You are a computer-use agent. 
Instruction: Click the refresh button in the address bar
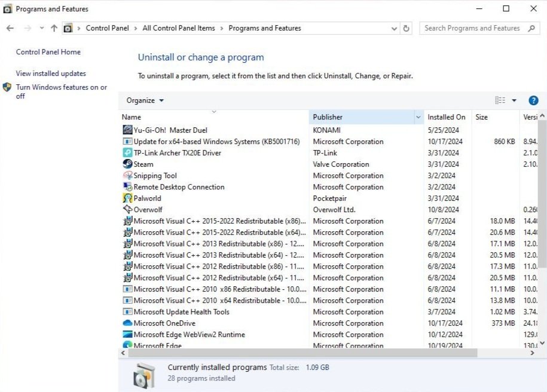(406, 28)
